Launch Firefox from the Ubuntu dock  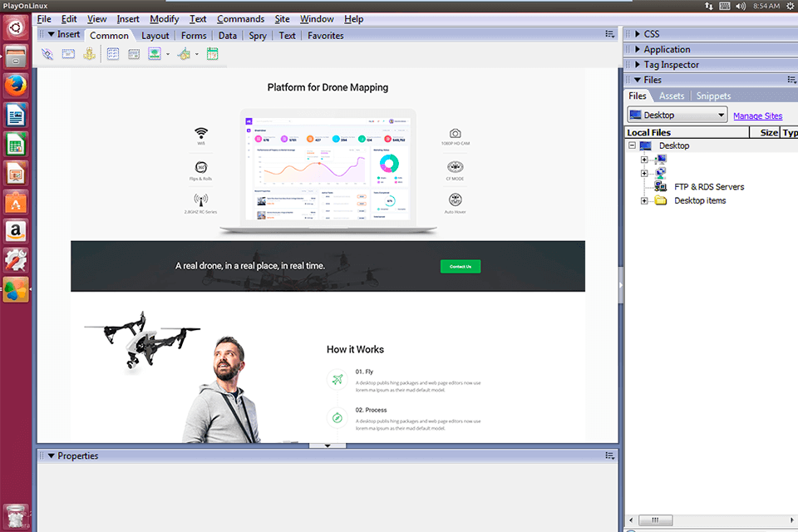coord(15,86)
